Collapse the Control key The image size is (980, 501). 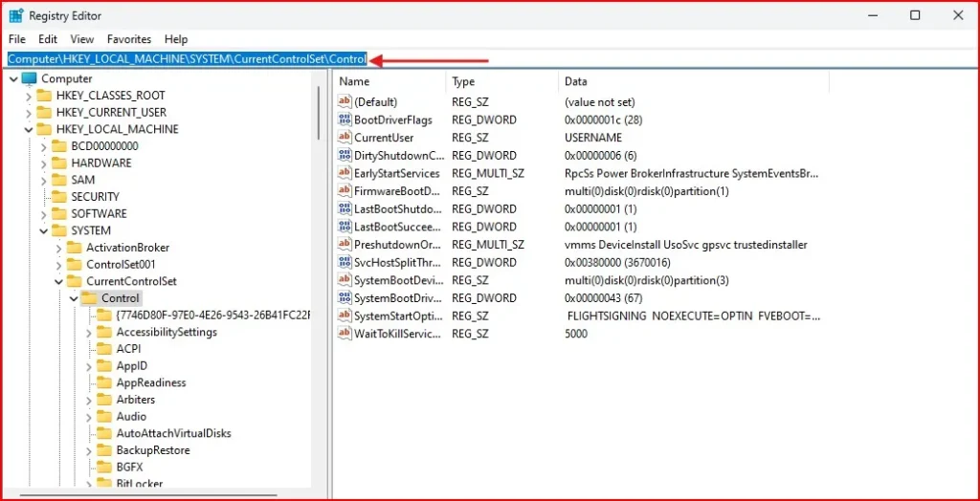tap(74, 298)
